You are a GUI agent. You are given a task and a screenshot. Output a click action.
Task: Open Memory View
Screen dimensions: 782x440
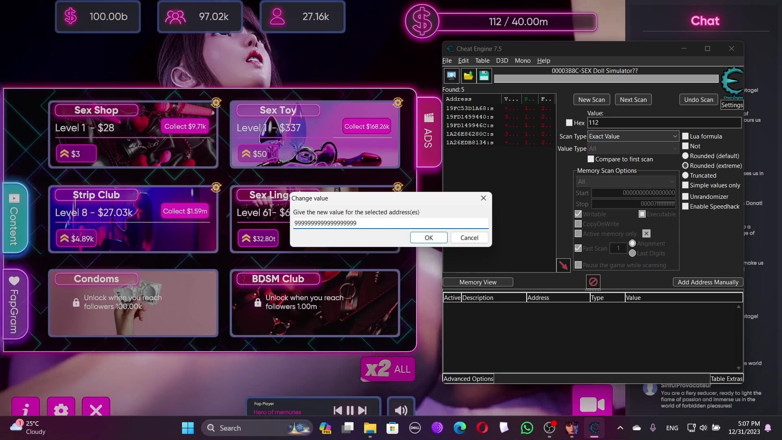click(478, 282)
